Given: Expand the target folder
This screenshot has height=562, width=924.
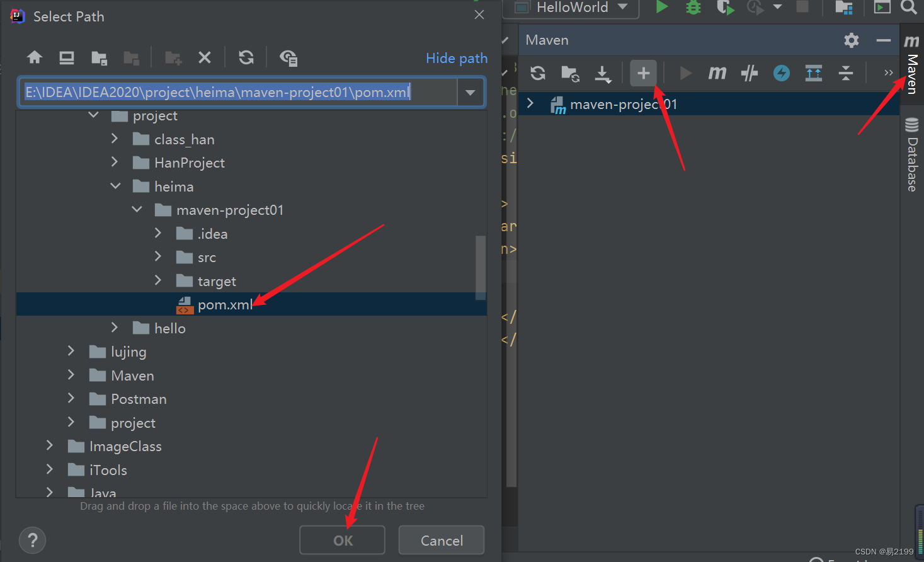Looking at the screenshot, I should pyautogui.click(x=158, y=280).
